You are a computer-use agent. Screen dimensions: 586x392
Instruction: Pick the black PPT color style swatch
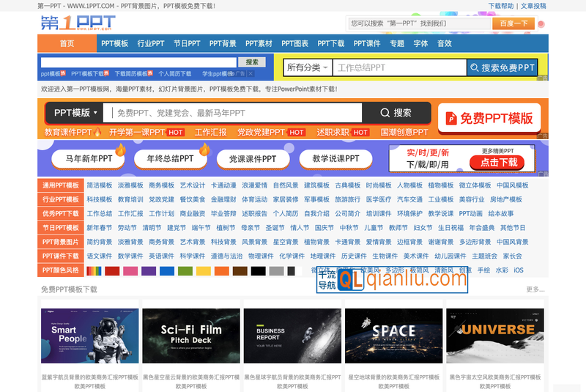click(258, 271)
